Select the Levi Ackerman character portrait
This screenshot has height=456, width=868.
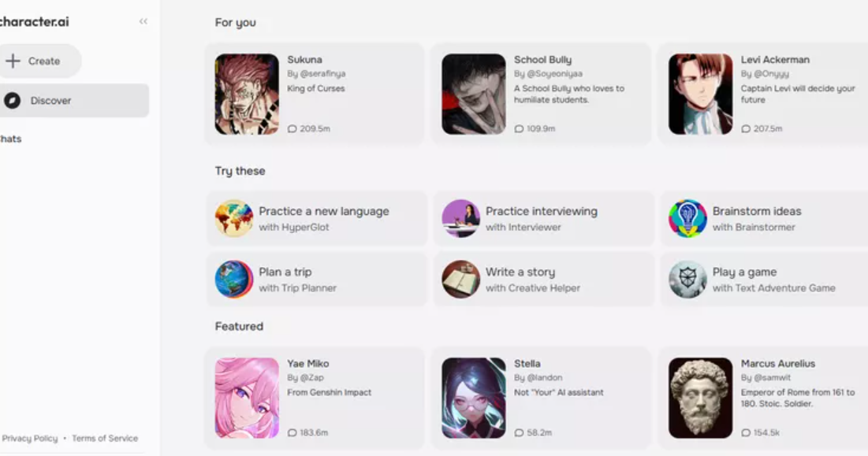tap(700, 94)
